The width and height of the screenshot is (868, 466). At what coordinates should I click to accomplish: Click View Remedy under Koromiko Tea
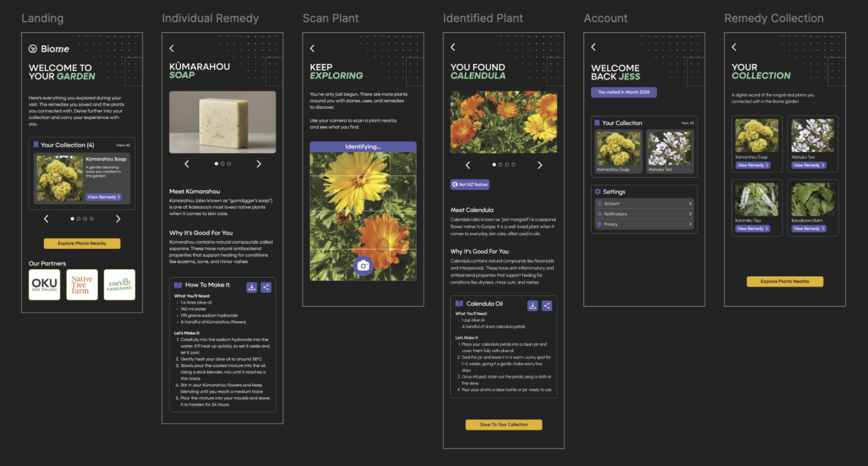pyautogui.click(x=753, y=228)
